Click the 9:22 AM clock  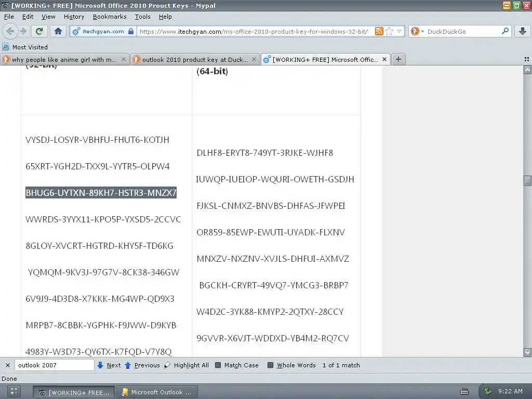pos(510,391)
